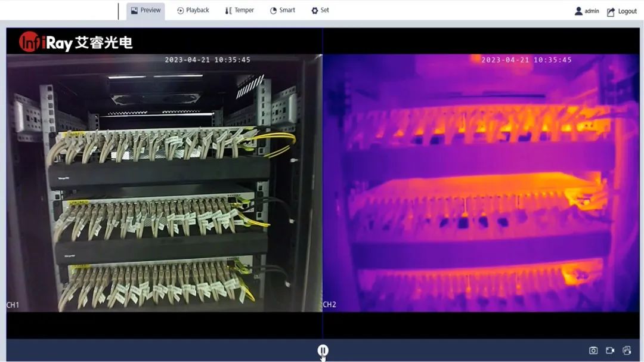Click the CH1 channel label
644x362 pixels.
coord(13,305)
